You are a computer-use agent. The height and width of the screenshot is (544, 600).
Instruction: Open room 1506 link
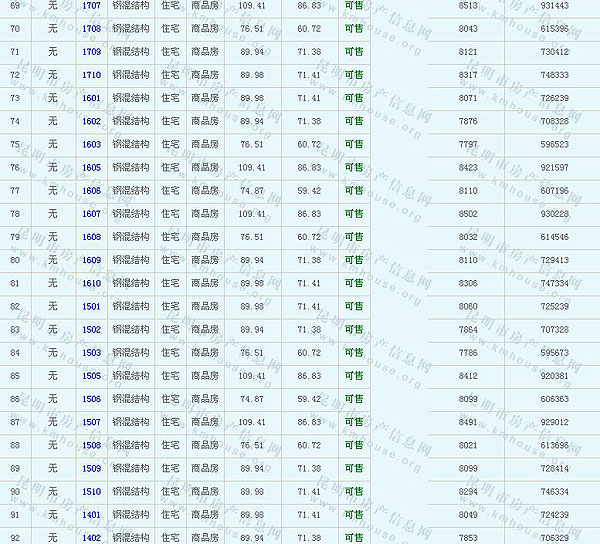[92, 399]
